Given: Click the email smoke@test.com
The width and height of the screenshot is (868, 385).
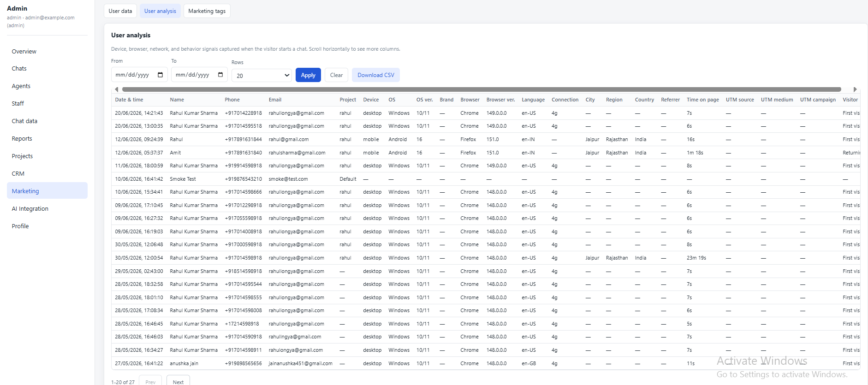Looking at the screenshot, I should coord(288,179).
